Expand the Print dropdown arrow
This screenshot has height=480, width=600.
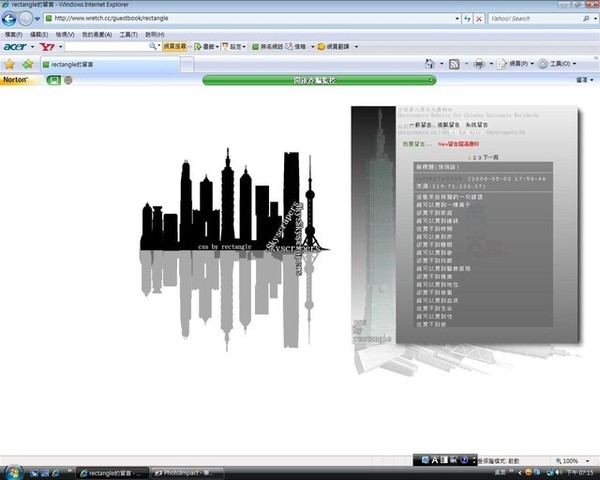click(491, 64)
